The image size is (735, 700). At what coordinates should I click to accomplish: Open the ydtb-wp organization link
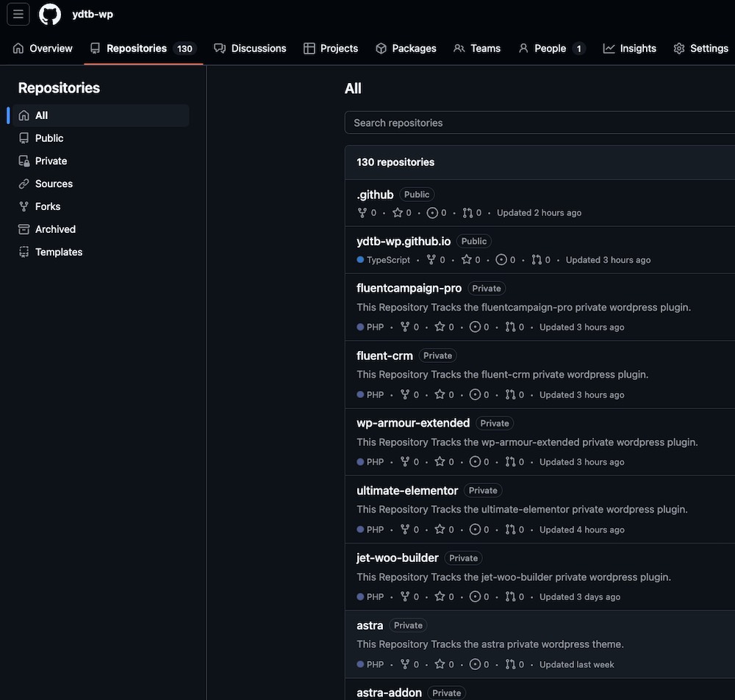pyautogui.click(x=93, y=14)
